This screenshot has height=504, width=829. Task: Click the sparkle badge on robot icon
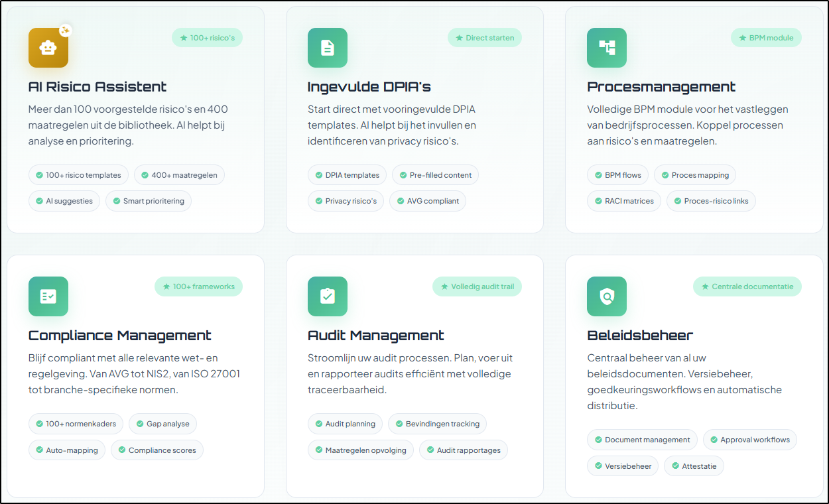pyautogui.click(x=65, y=31)
